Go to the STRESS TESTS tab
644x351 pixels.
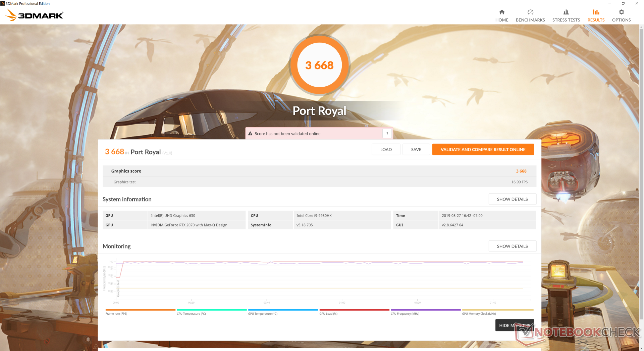click(x=566, y=15)
